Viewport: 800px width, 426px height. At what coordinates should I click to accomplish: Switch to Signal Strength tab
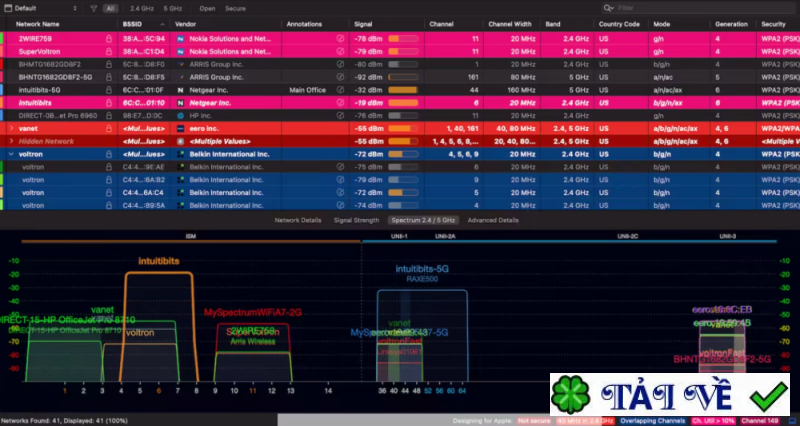(357, 220)
